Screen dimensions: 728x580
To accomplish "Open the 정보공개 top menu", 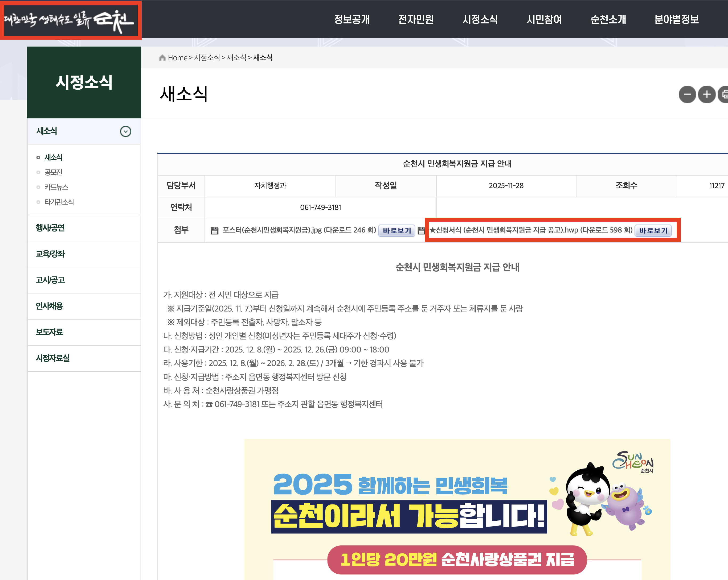I will pyautogui.click(x=351, y=19).
